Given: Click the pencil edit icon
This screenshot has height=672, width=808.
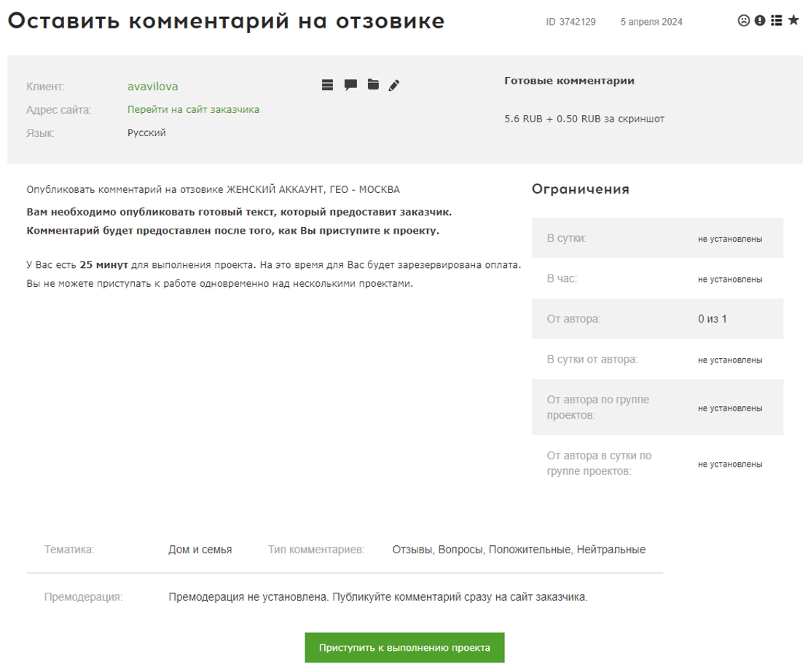Looking at the screenshot, I should (393, 85).
